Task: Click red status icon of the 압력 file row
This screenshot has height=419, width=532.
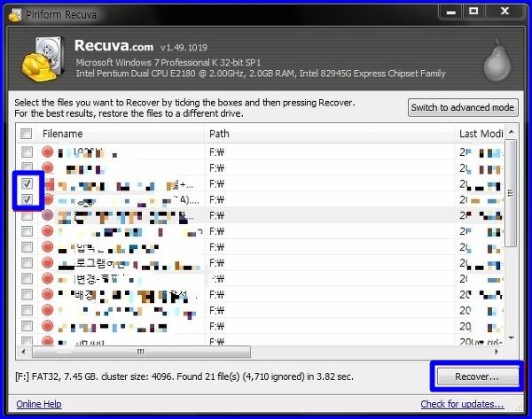Action: tap(48, 247)
